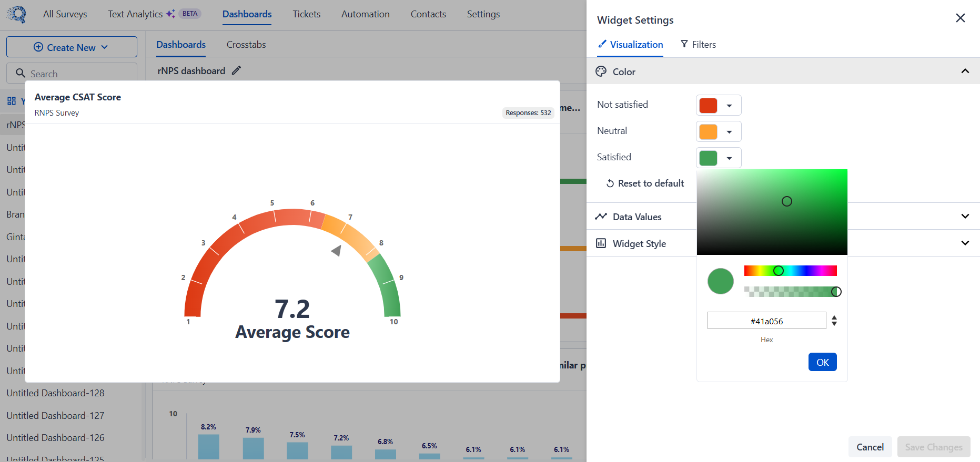Toggle color format with the Hex stepper arrows
The width and height of the screenshot is (980, 462).
[x=834, y=321]
